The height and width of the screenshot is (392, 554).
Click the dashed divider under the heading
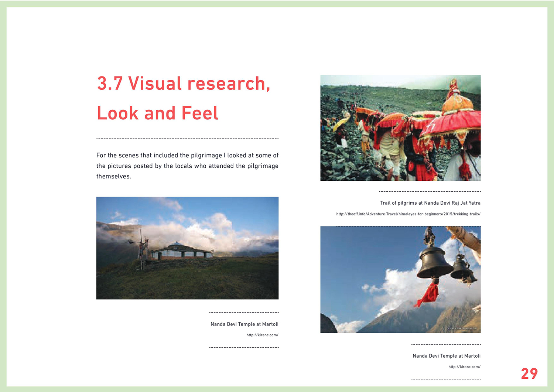tap(187, 138)
